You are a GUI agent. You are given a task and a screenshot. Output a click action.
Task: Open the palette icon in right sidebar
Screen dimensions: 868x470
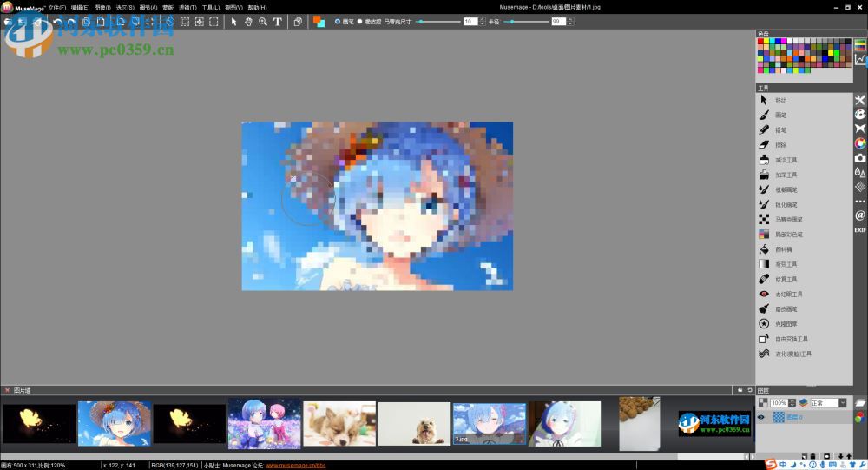click(859, 114)
